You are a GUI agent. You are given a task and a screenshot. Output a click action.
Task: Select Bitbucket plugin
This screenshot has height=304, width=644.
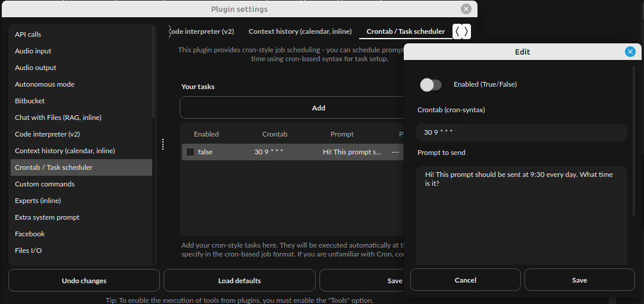click(80, 101)
